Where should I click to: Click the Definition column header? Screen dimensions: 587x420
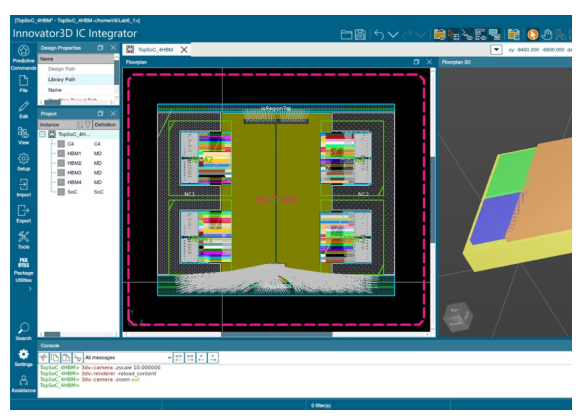pyautogui.click(x=106, y=124)
